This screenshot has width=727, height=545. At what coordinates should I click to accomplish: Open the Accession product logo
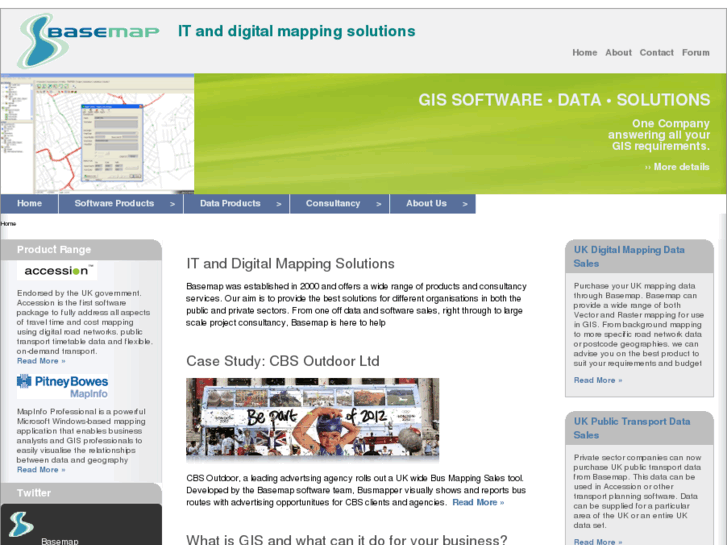coord(57,271)
